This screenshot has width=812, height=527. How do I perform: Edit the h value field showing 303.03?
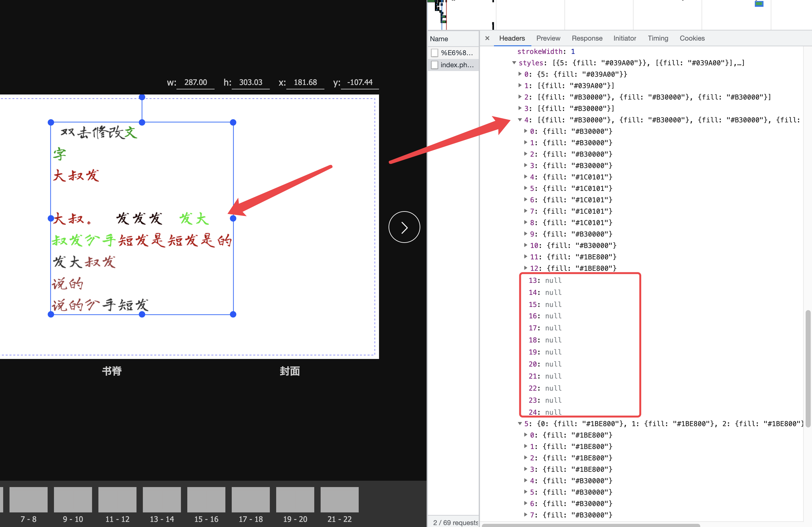(x=250, y=82)
